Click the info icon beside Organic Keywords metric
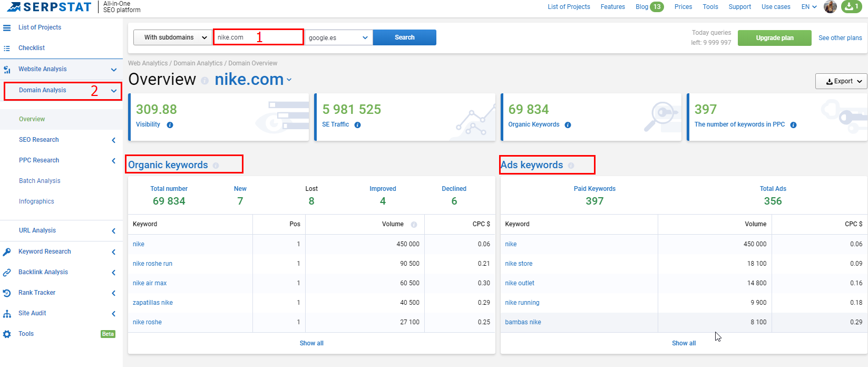868x367 pixels. pyautogui.click(x=568, y=125)
